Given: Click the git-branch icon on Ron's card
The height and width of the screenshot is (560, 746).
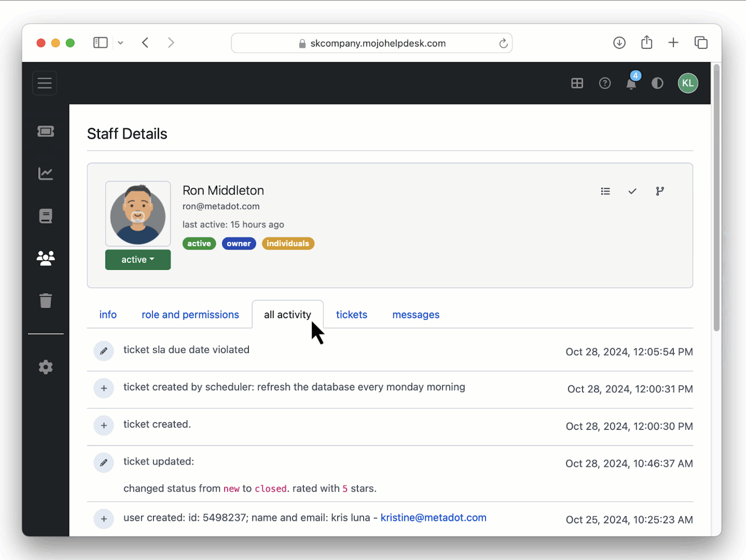Looking at the screenshot, I should (x=660, y=191).
